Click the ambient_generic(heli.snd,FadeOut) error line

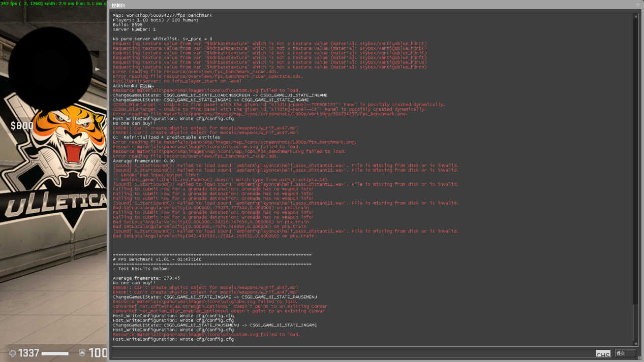220,179
